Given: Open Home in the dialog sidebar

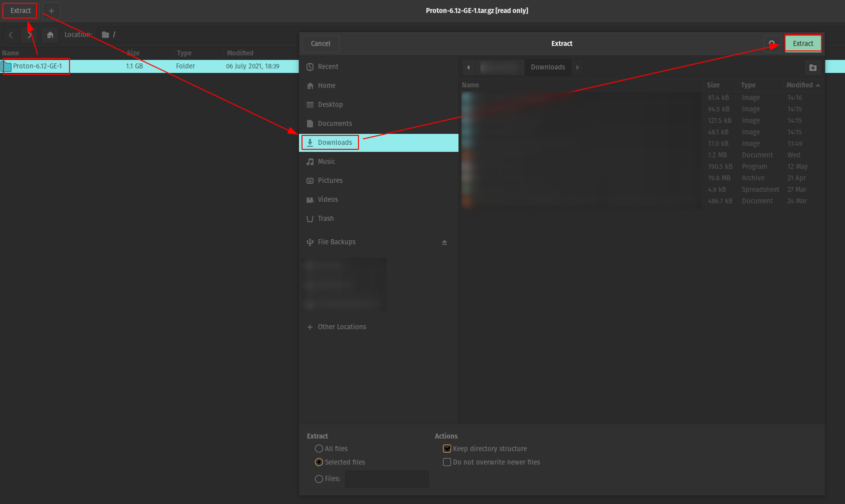Looking at the screenshot, I should pyautogui.click(x=378, y=85).
